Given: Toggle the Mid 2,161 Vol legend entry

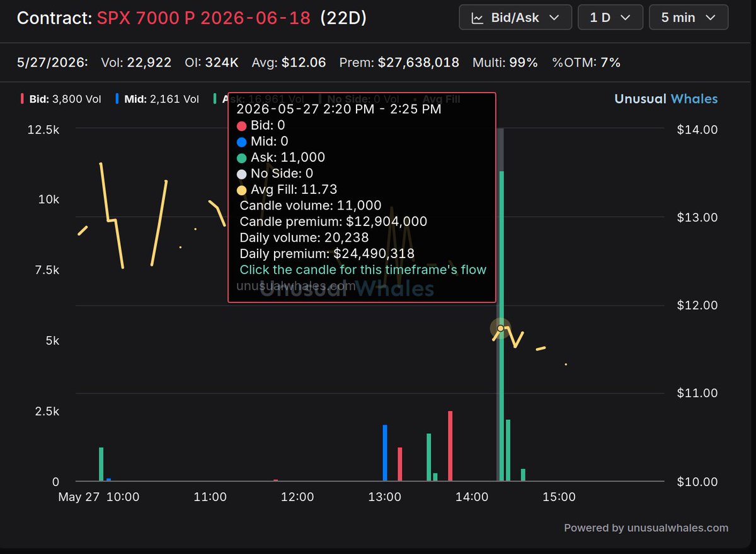Looking at the screenshot, I should 157,99.
